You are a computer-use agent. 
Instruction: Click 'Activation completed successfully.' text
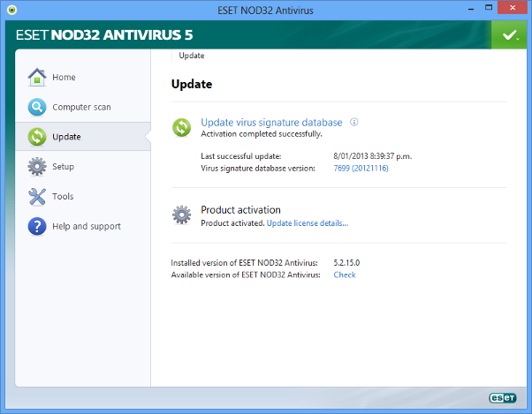[x=262, y=134]
